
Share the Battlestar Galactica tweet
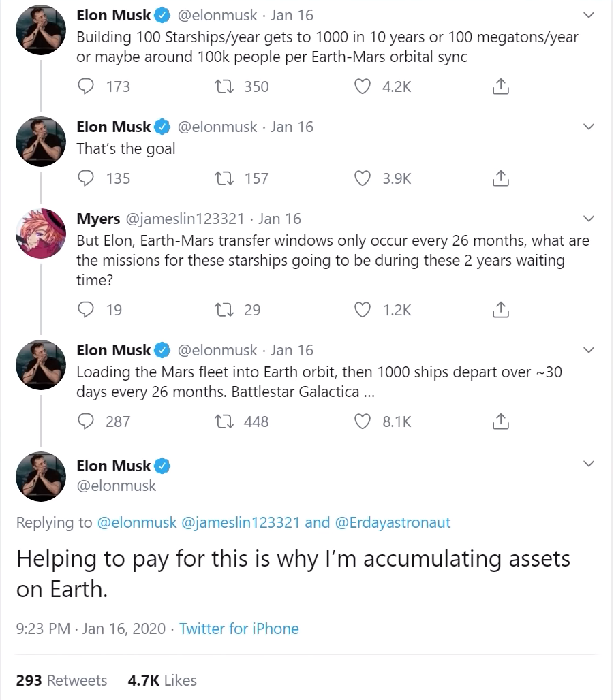pos(500,421)
